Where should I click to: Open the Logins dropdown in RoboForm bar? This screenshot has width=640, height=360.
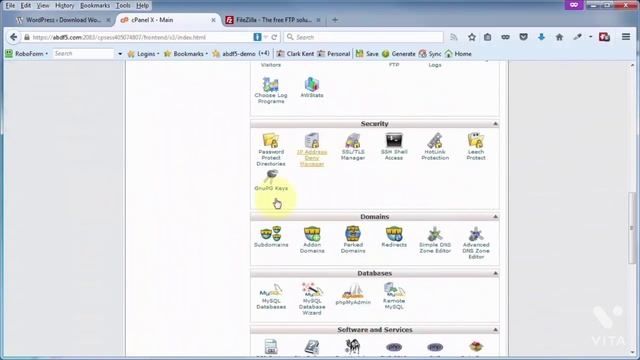[143, 54]
